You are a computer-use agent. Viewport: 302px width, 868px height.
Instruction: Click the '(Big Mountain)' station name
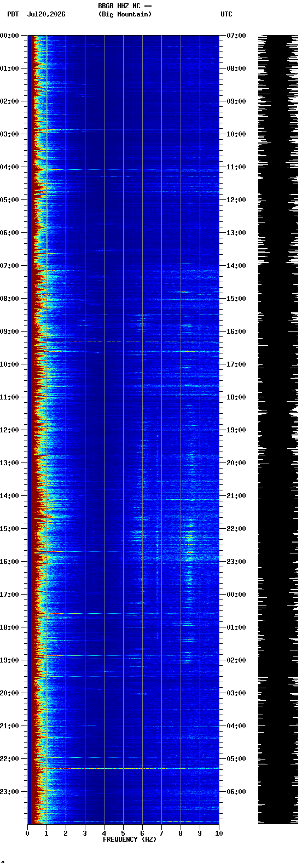point(125,14)
